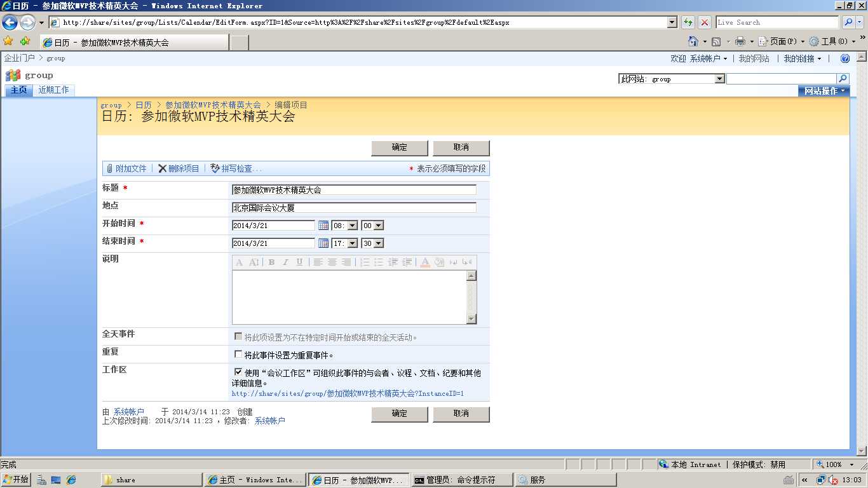868x488 pixels.
Task: Open highlight color picker in editor toolbar
Action: click(x=439, y=262)
